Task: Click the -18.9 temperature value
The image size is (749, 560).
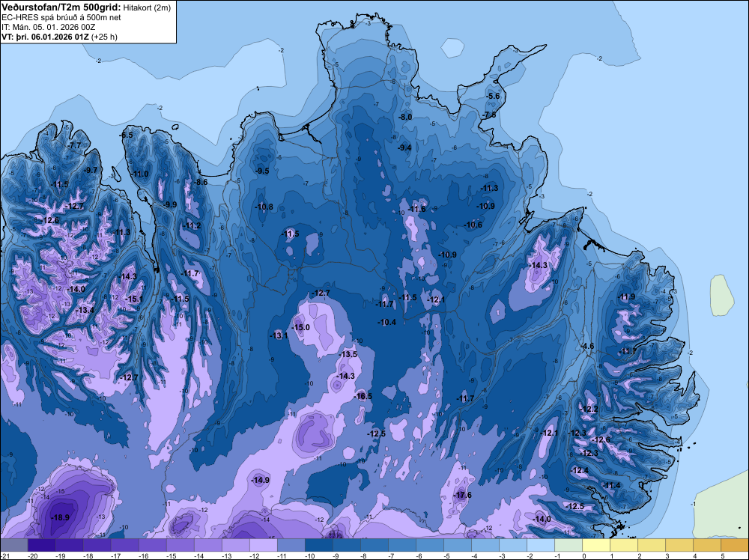Action: [61, 517]
